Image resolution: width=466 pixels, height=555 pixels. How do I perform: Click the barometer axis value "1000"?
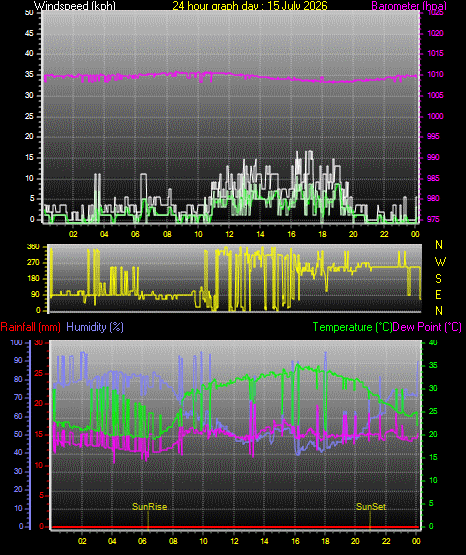(435, 116)
